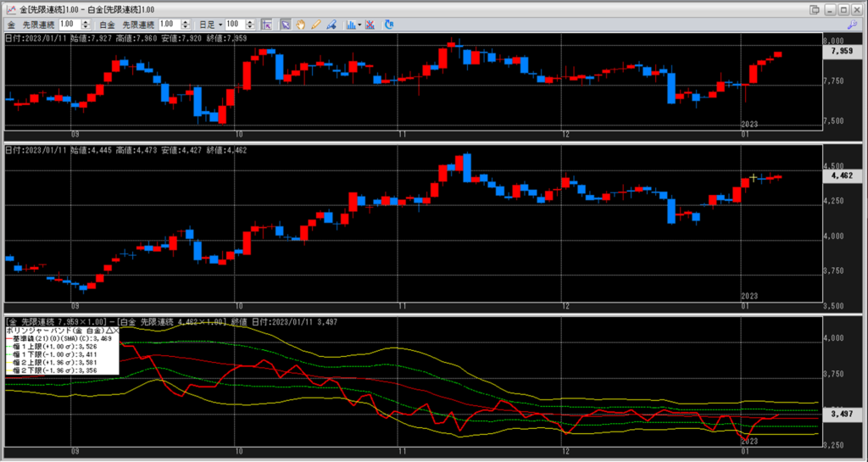Select the pencil drawing tool
Screen dimensions: 868x462
pos(315,25)
